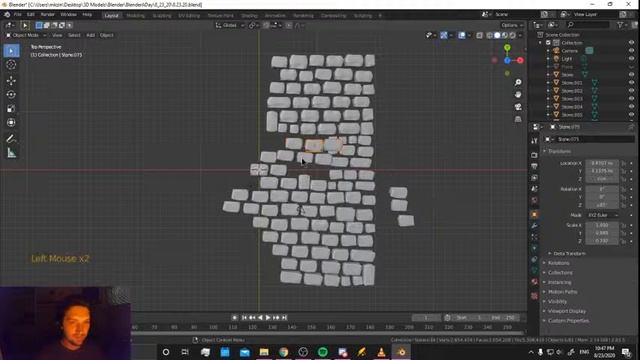Click the green Y axis on navigation gizmo
640x360 pixels.
pyautogui.click(x=507, y=48)
